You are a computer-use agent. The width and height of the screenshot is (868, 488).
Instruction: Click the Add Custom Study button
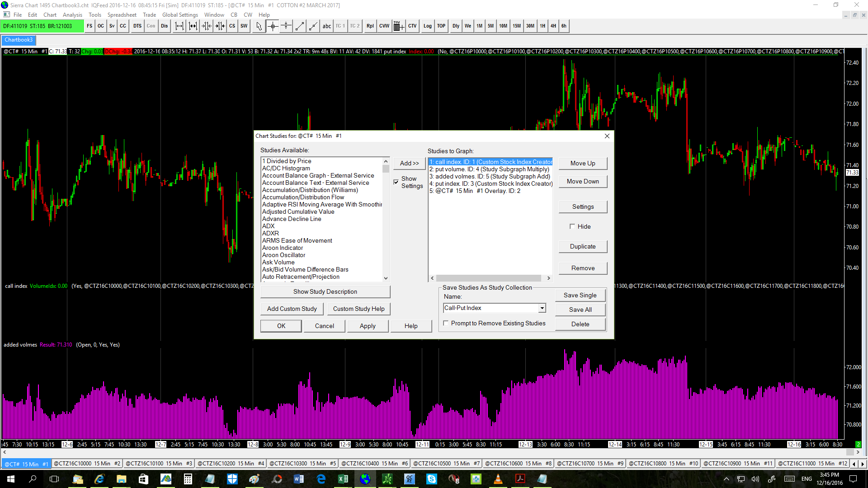[292, 309]
